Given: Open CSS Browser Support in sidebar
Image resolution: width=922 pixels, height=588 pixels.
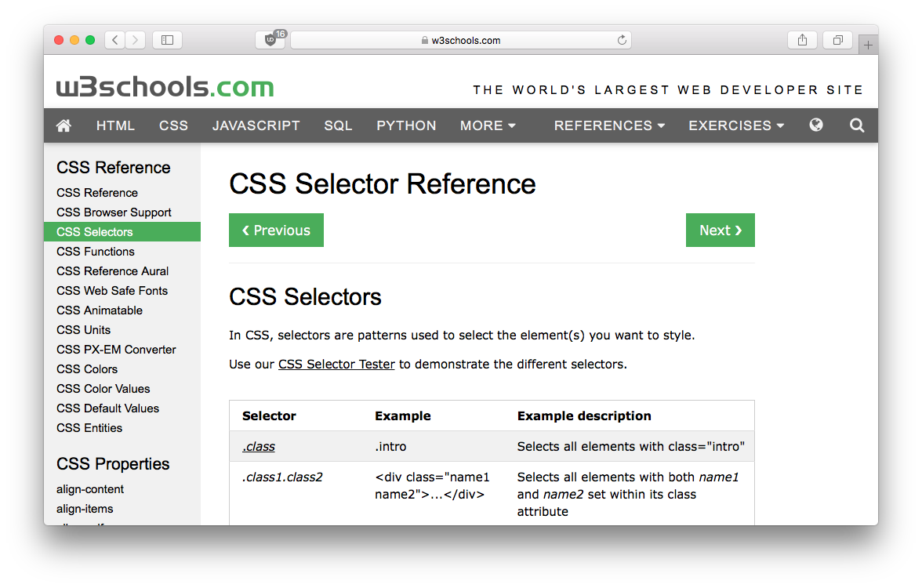Looking at the screenshot, I should pos(114,212).
